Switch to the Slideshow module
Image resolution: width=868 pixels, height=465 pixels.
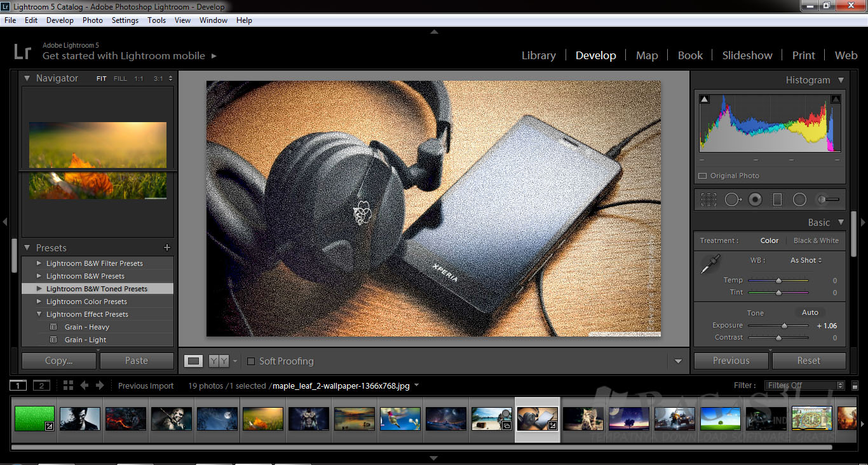pos(747,55)
